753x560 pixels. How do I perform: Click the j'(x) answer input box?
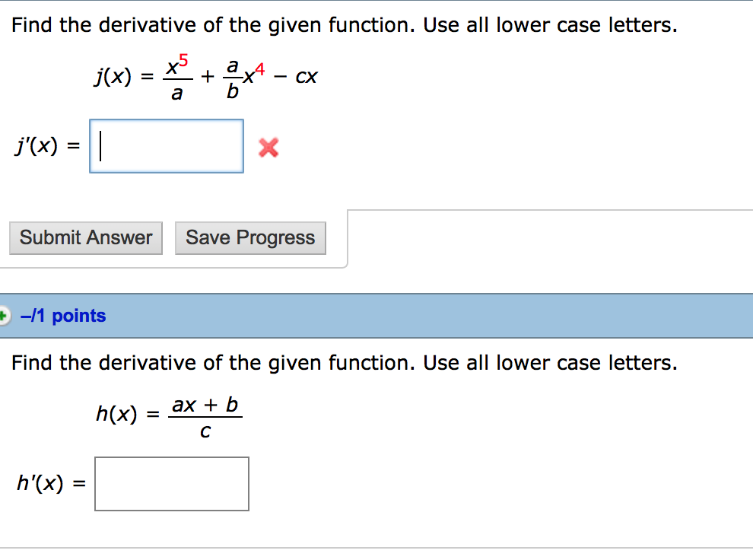167,146
